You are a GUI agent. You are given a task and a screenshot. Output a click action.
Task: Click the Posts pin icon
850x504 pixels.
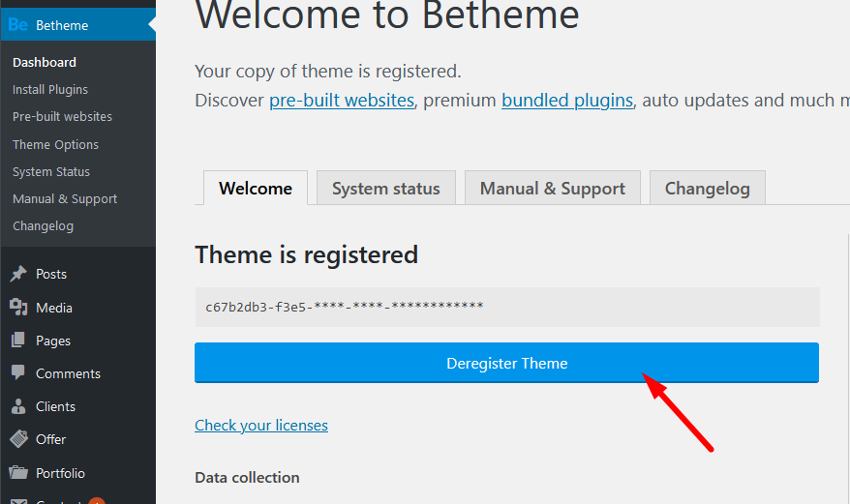18,274
